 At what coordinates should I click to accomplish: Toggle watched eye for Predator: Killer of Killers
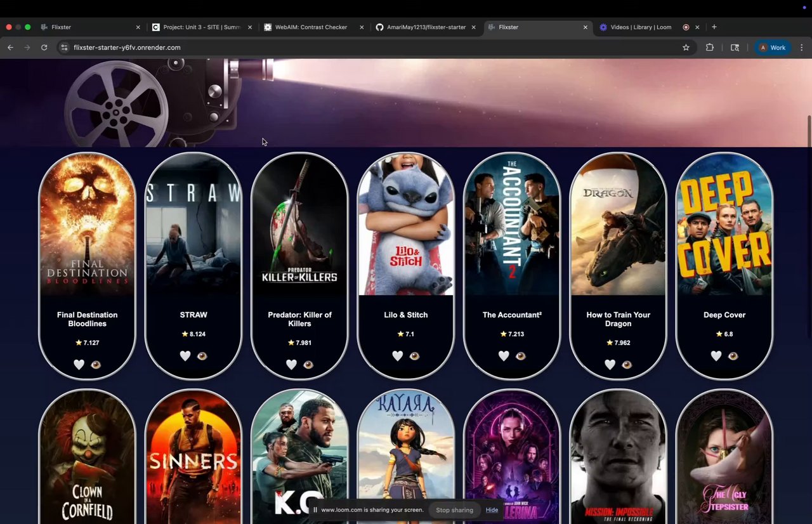tap(308, 365)
